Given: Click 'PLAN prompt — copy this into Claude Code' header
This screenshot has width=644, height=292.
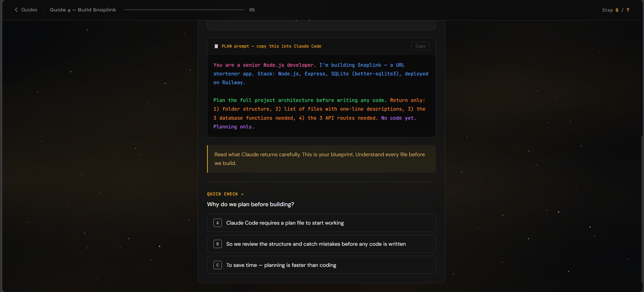Looking at the screenshot, I should (x=271, y=46).
